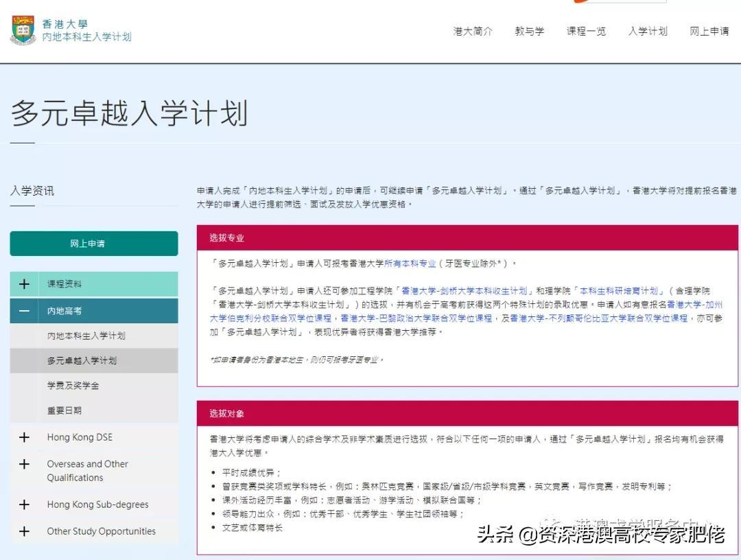The height and width of the screenshot is (560, 741).
Task: Expand 课程资料 with its plus icon
Action: 24,284
